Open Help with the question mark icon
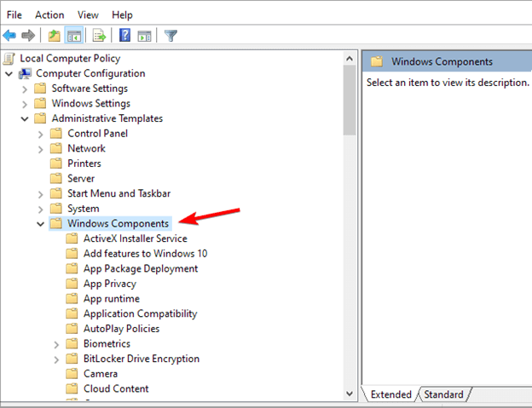 [x=125, y=35]
